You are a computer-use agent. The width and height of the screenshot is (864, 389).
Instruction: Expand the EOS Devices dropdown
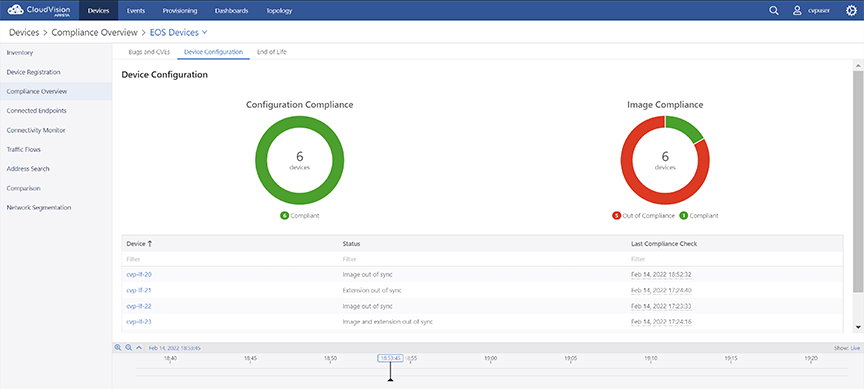204,33
